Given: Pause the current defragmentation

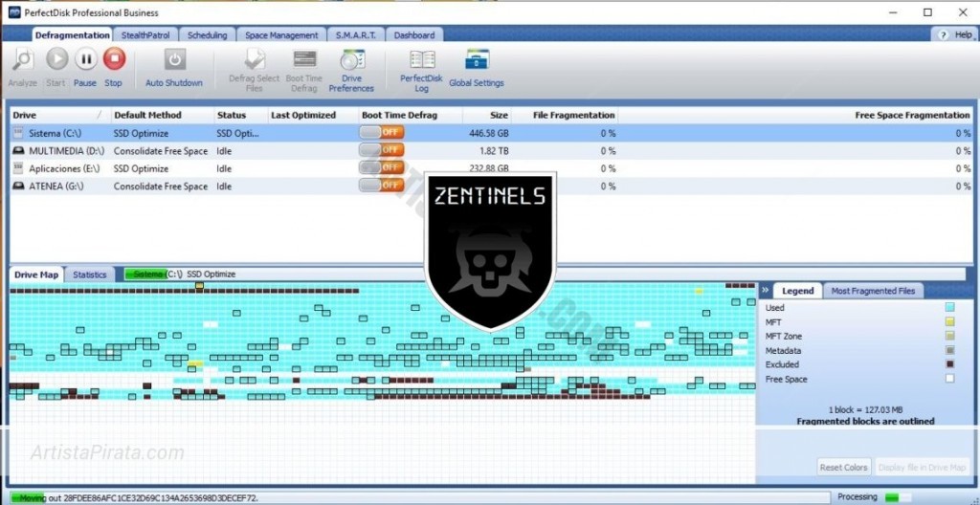Looking at the screenshot, I should point(85,59).
